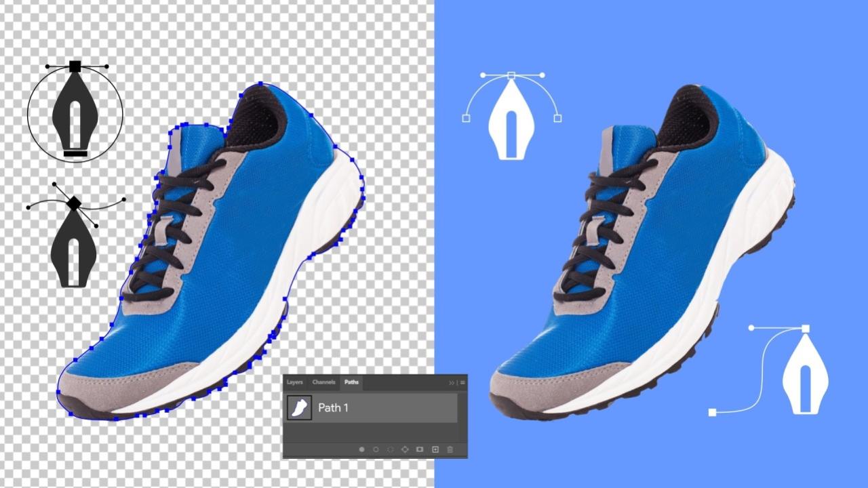This screenshot has height=488, width=868.
Task: Click the white pen icon under arc handles
Action: 512,122
